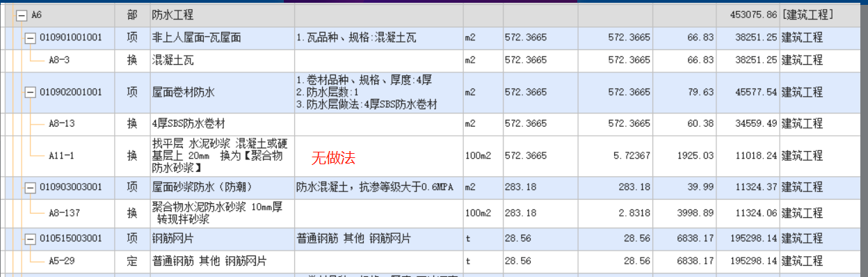Click total amount 453075.86
The image size is (868, 277).
pyautogui.click(x=754, y=15)
